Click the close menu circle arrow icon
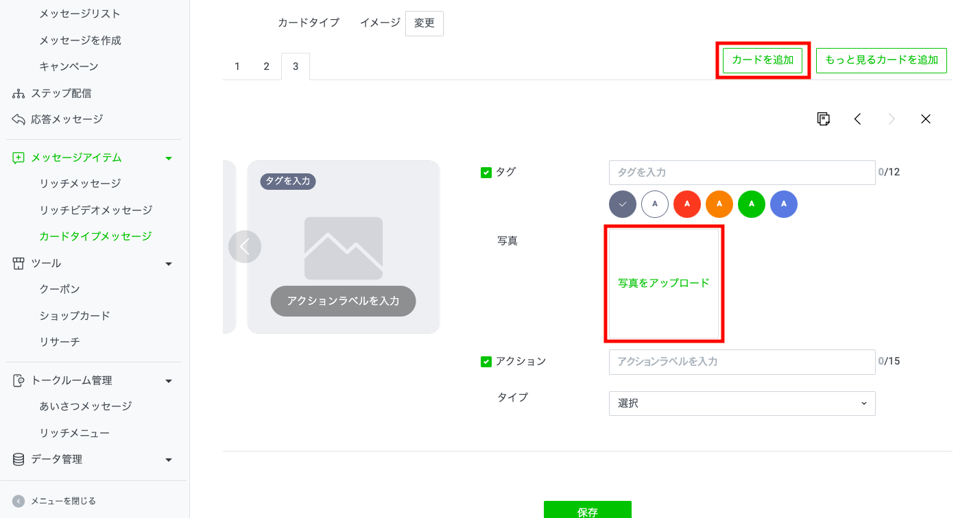This screenshot has height=518, width=980. (x=19, y=501)
